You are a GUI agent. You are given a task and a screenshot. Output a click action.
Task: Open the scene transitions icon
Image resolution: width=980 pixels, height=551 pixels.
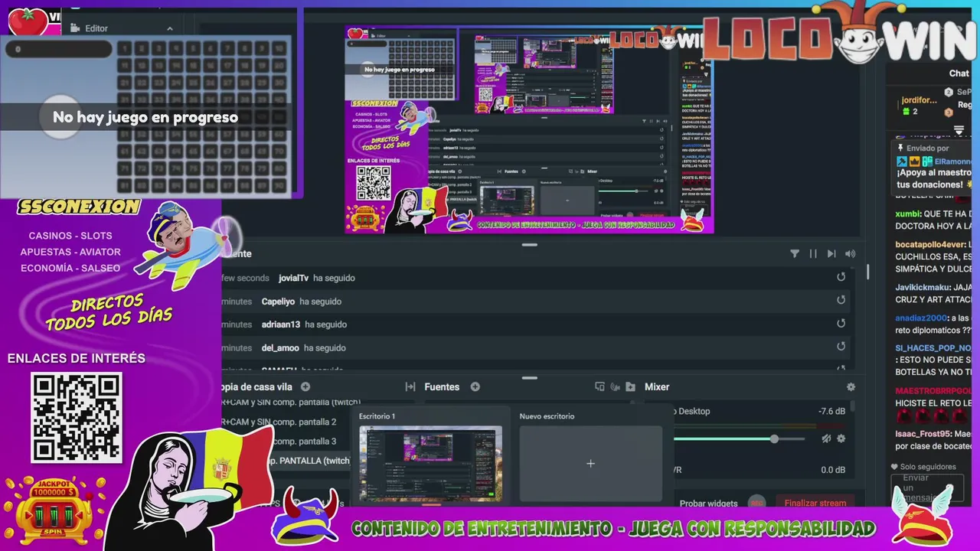410,387
